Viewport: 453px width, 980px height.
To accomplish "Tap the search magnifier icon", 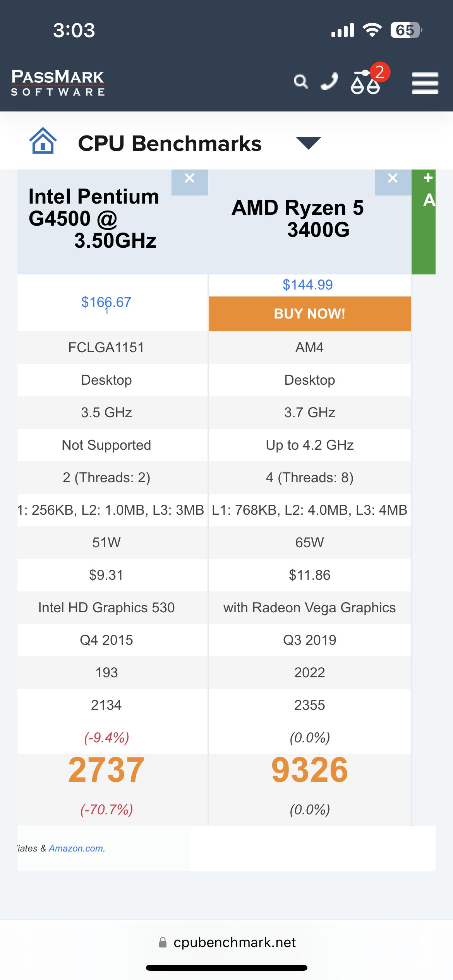I will tap(300, 82).
